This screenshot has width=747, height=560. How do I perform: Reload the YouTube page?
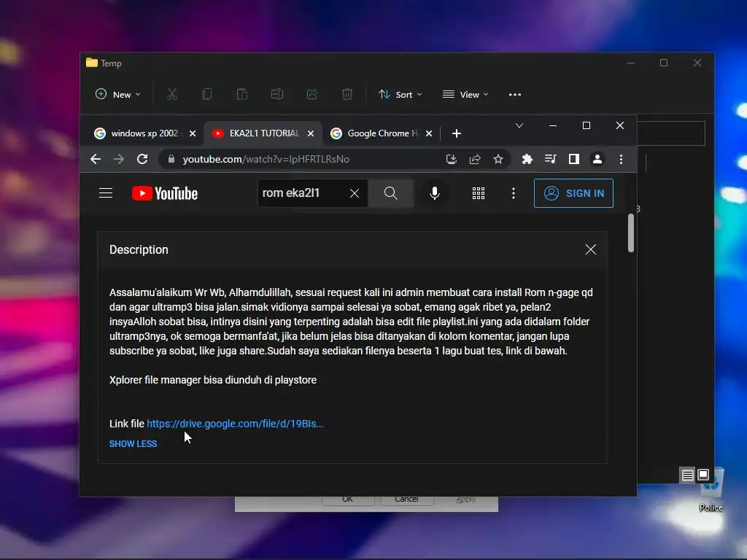coord(142,159)
